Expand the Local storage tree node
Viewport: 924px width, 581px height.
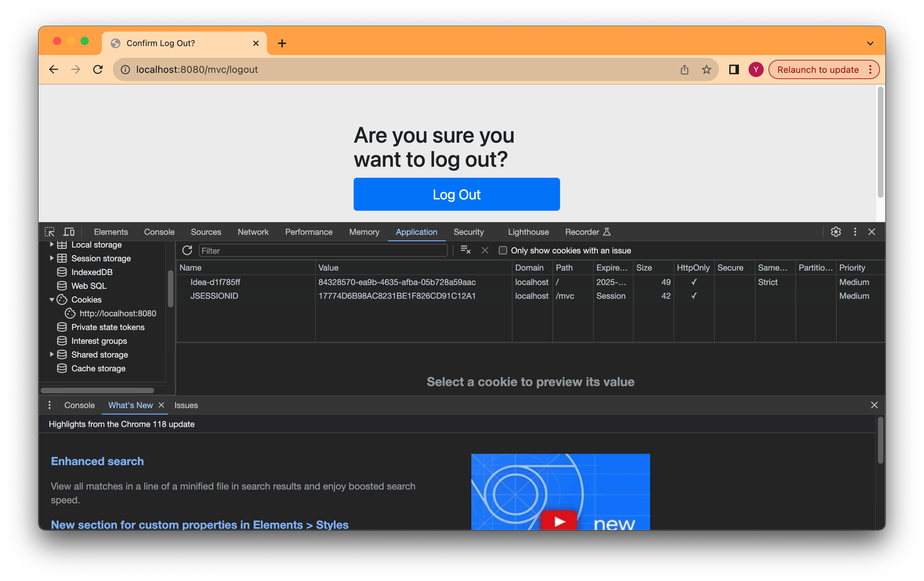[x=51, y=245]
